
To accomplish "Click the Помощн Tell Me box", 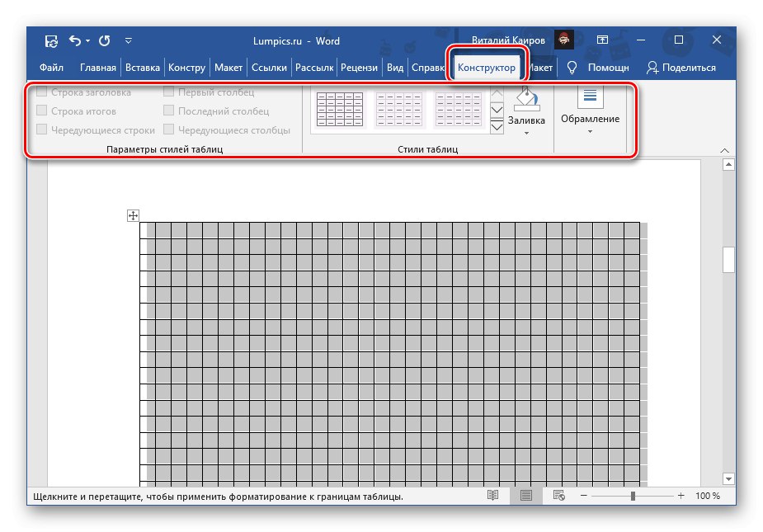I will 608,68.
